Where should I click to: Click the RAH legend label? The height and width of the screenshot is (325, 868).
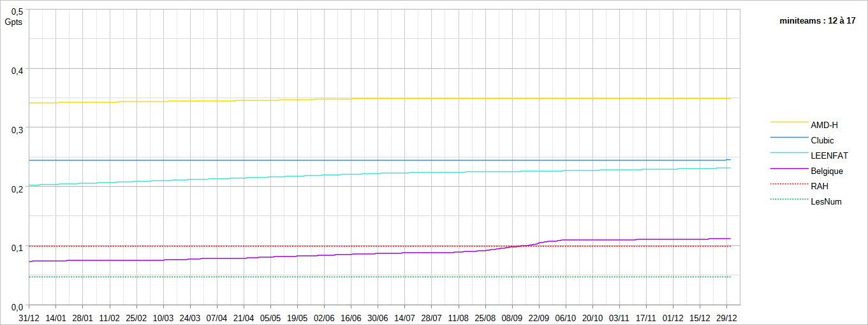[x=820, y=186]
